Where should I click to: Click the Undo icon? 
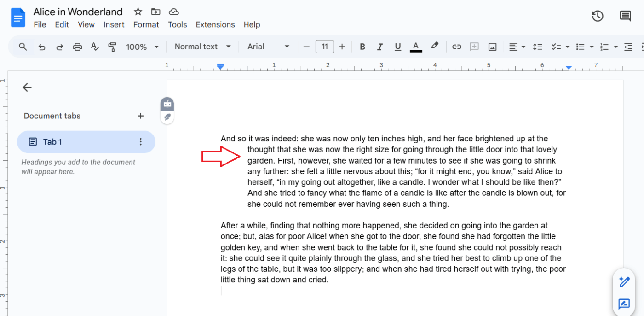click(x=42, y=47)
